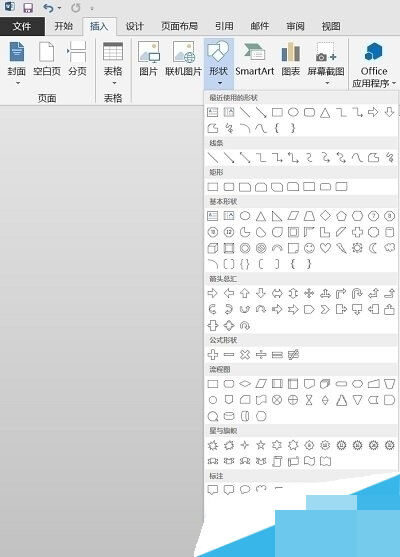Select the flowchart process rectangle in 流程图
The image size is (400, 557).
213,384
